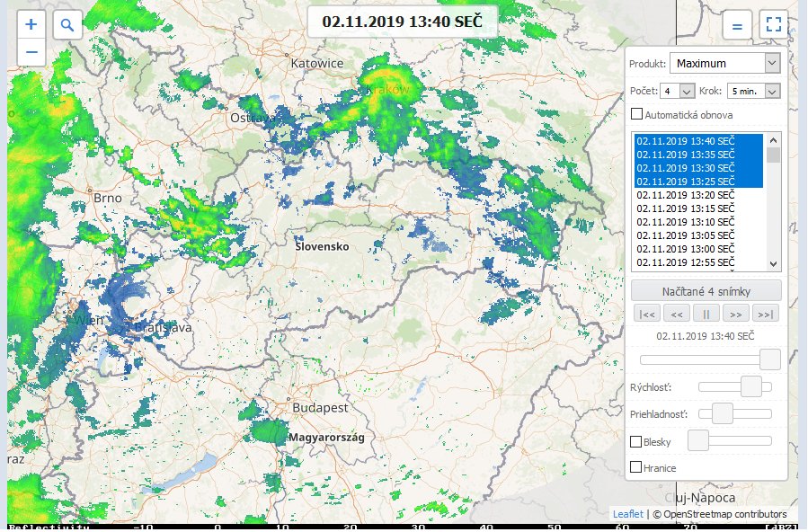The width and height of the screenshot is (808, 532).
Task: Zoom out of the radar map
Action: pyautogui.click(x=31, y=51)
